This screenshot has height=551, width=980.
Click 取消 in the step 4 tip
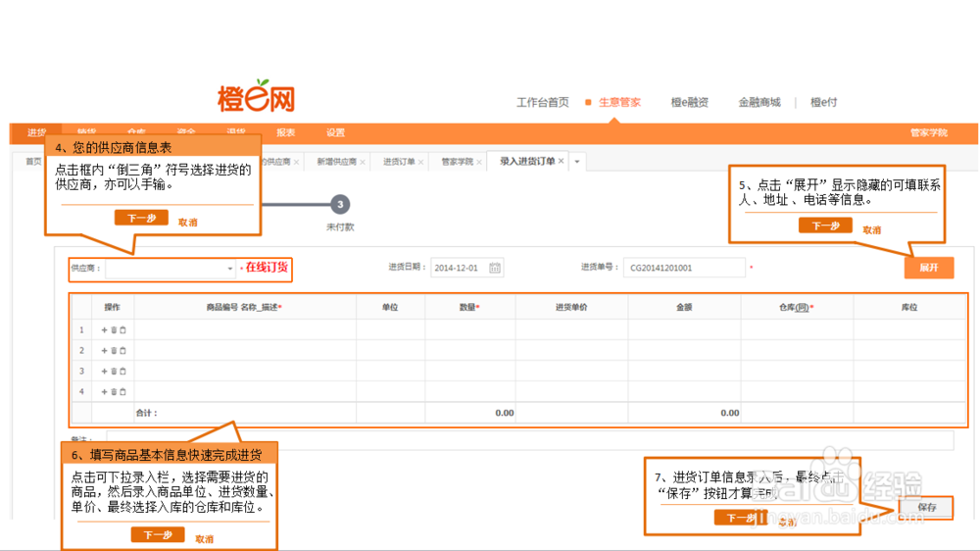(x=187, y=222)
